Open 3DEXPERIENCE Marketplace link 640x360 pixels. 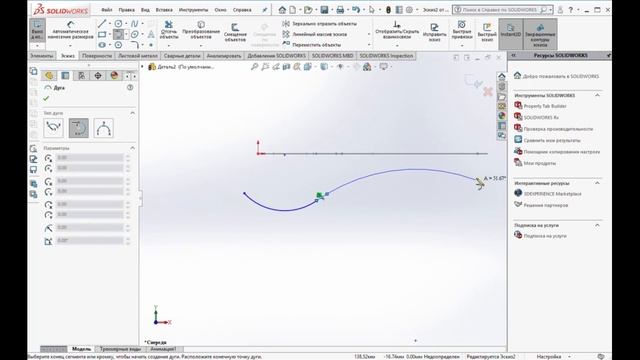(548, 193)
